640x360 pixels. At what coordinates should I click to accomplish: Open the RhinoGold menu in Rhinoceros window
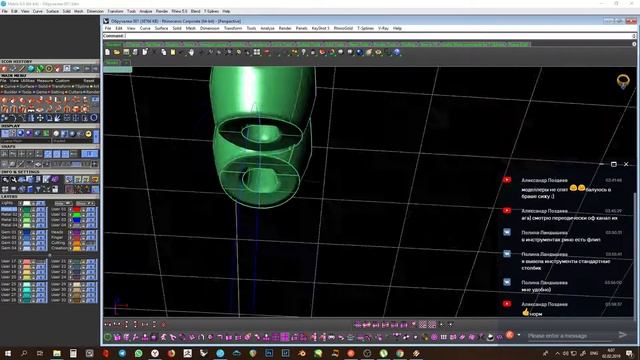point(343,28)
